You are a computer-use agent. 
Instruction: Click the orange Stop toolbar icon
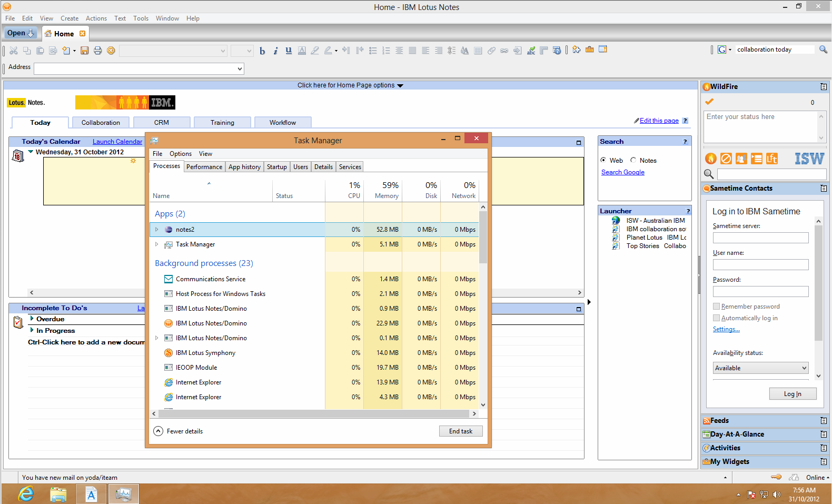(x=111, y=51)
